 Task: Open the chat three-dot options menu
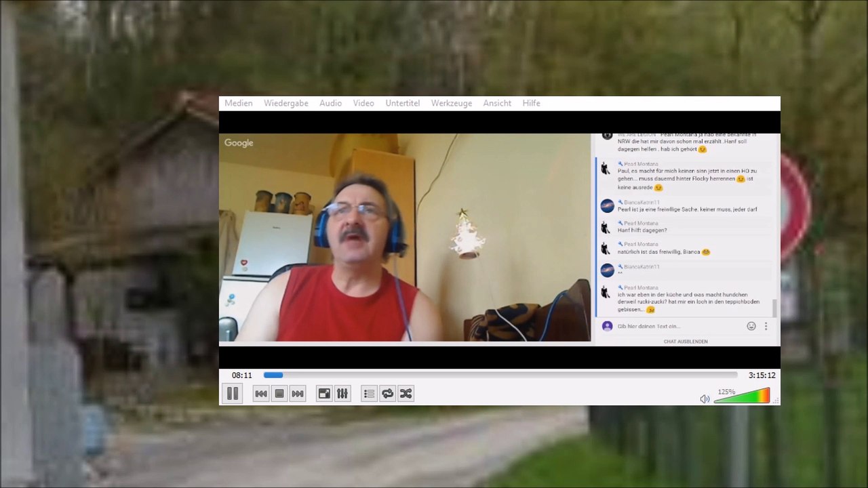766,326
